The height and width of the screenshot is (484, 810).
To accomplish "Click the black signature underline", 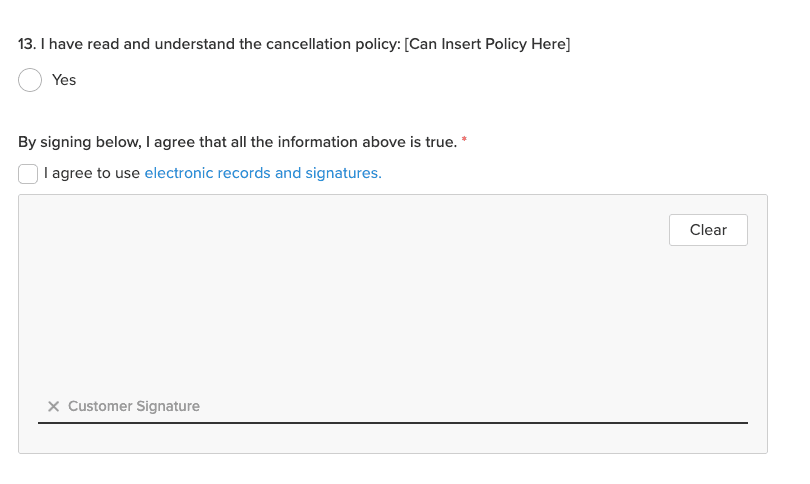I will (393, 423).
